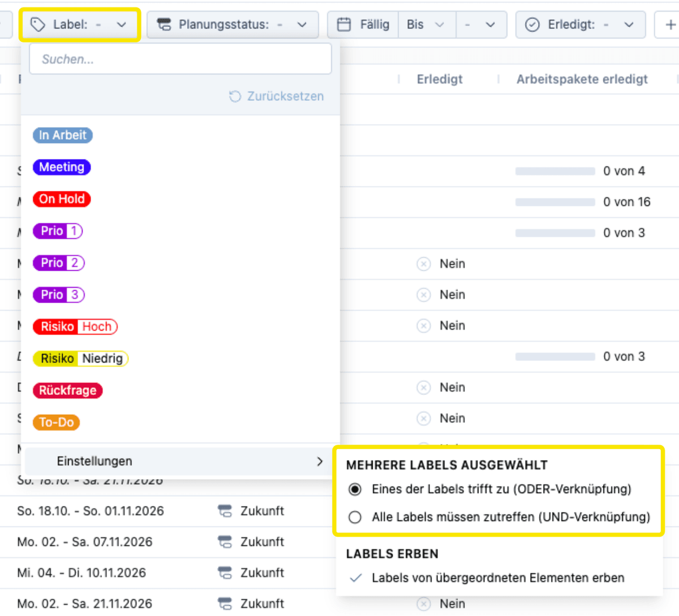Click the Fällig calendar icon
The width and height of the screenshot is (679, 616).
click(344, 25)
